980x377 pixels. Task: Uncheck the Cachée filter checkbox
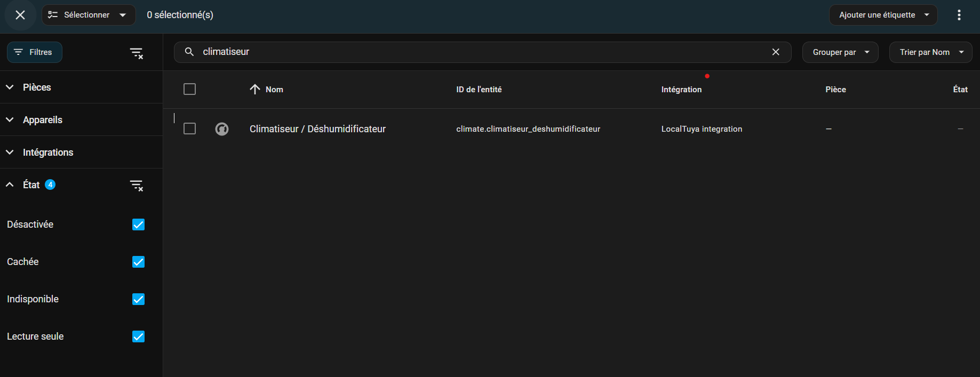click(138, 262)
